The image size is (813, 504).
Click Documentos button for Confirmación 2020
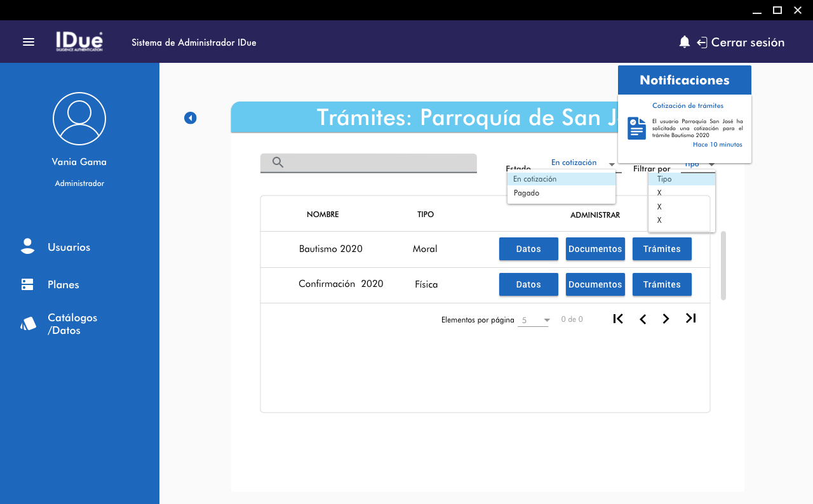[595, 284]
